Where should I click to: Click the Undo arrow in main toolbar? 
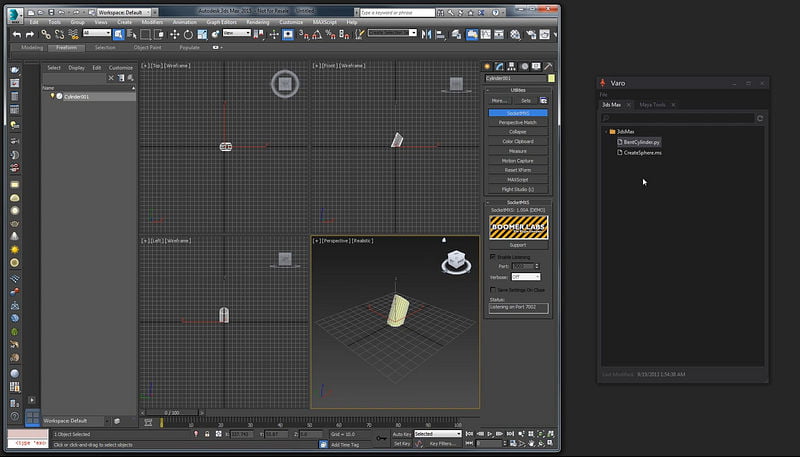17,33
